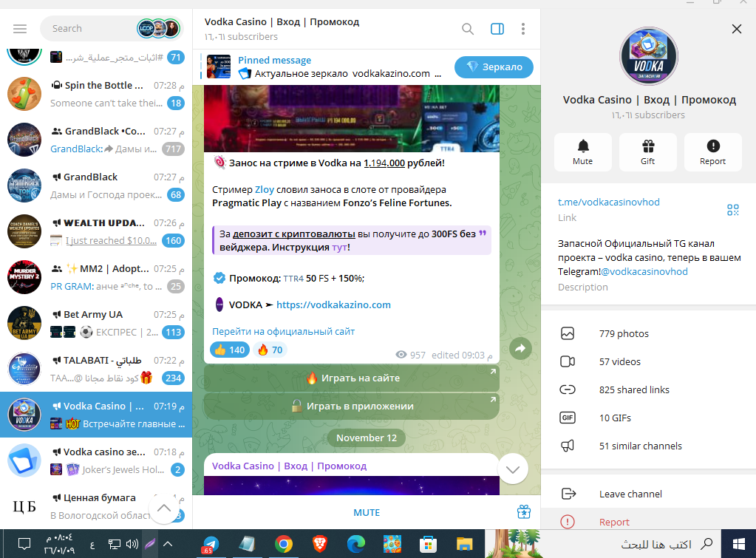Open the MM2 | Adopt... group chat

(96, 277)
